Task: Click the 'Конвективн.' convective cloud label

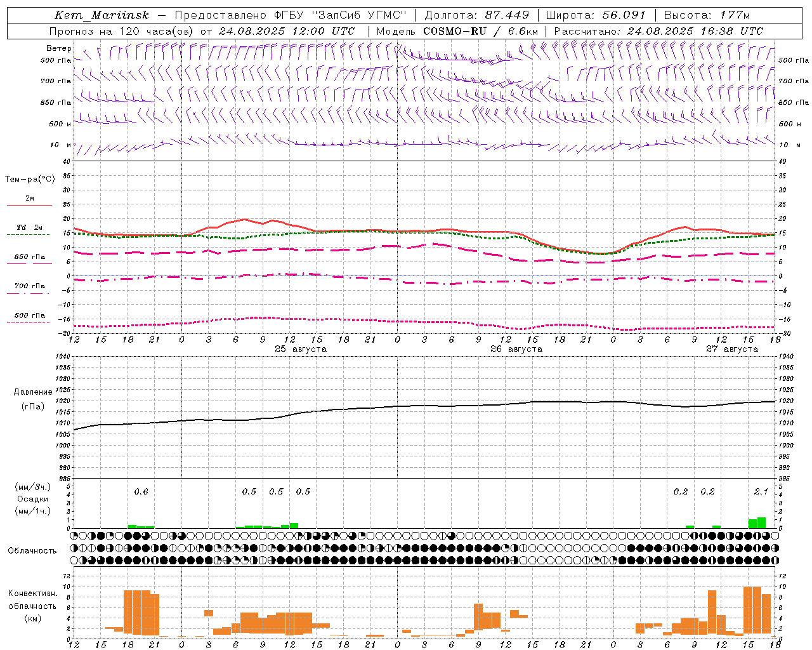Action: tap(32, 594)
